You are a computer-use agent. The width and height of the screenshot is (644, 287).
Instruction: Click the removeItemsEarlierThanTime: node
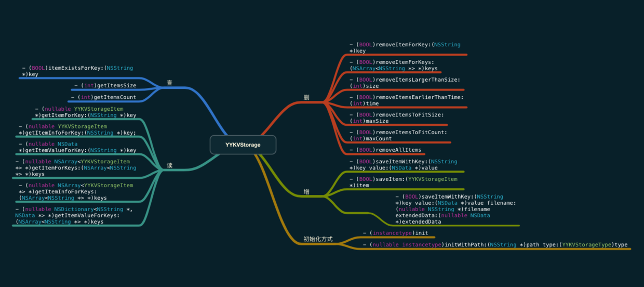point(407,100)
